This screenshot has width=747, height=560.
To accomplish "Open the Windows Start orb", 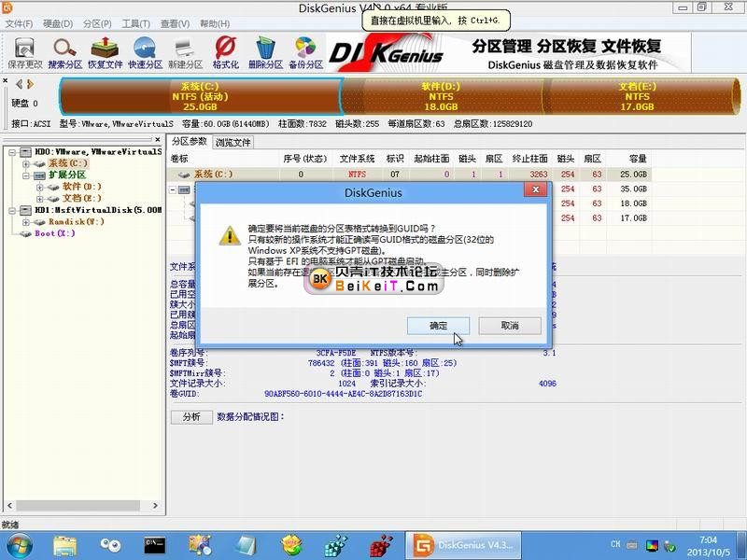I will (19, 546).
